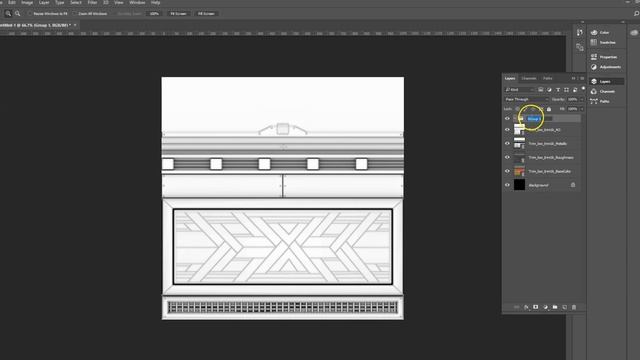The height and width of the screenshot is (360, 640).
Task: Filter layers by type layers icon
Action: [558, 89]
